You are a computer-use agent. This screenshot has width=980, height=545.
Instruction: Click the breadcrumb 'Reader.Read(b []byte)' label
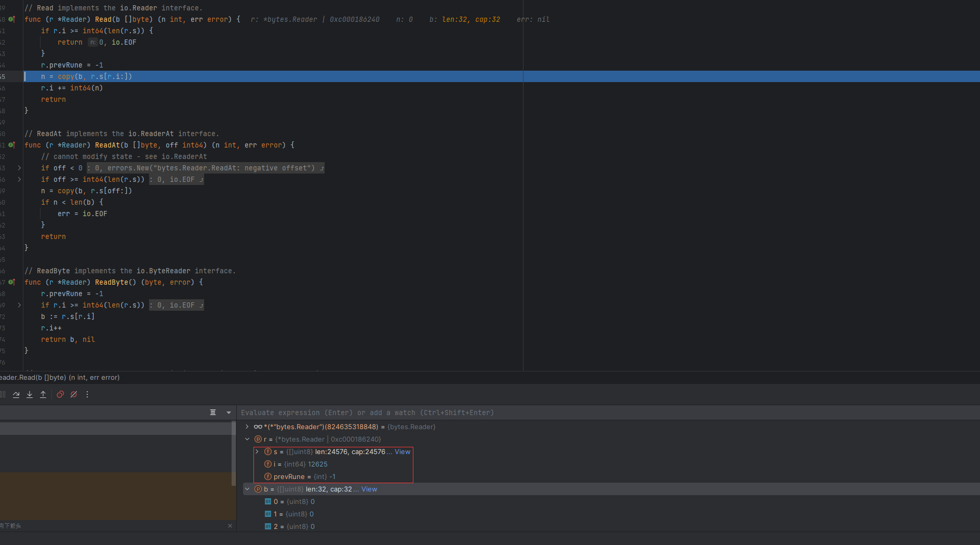click(x=60, y=378)
